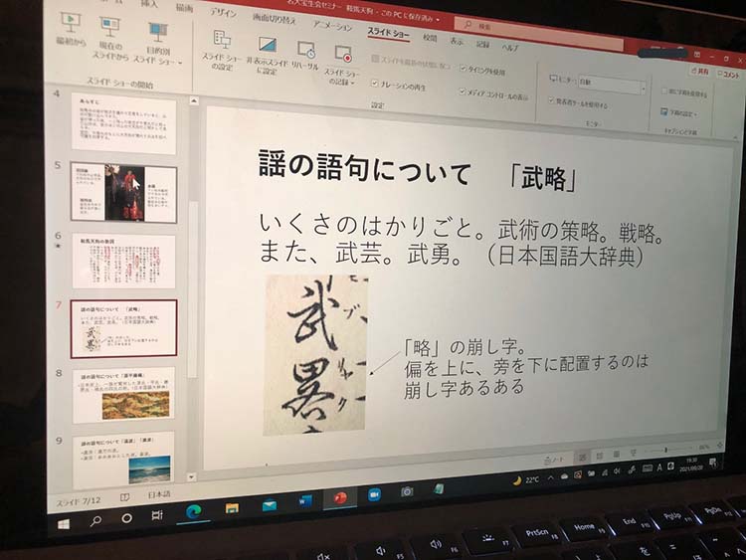Click thumbnail pane scroll-down arrow
Screen dimensions: 746x560
[192, 476]
